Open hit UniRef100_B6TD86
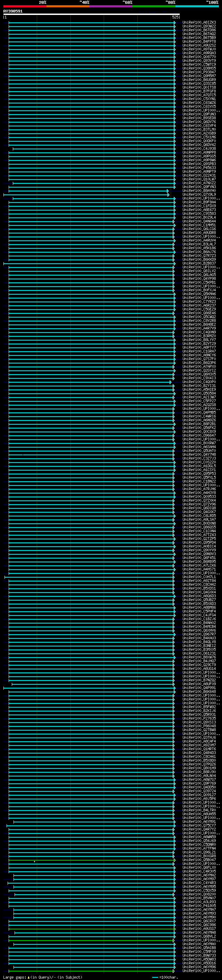Screen dimensions: 222x980 [199, 30]
